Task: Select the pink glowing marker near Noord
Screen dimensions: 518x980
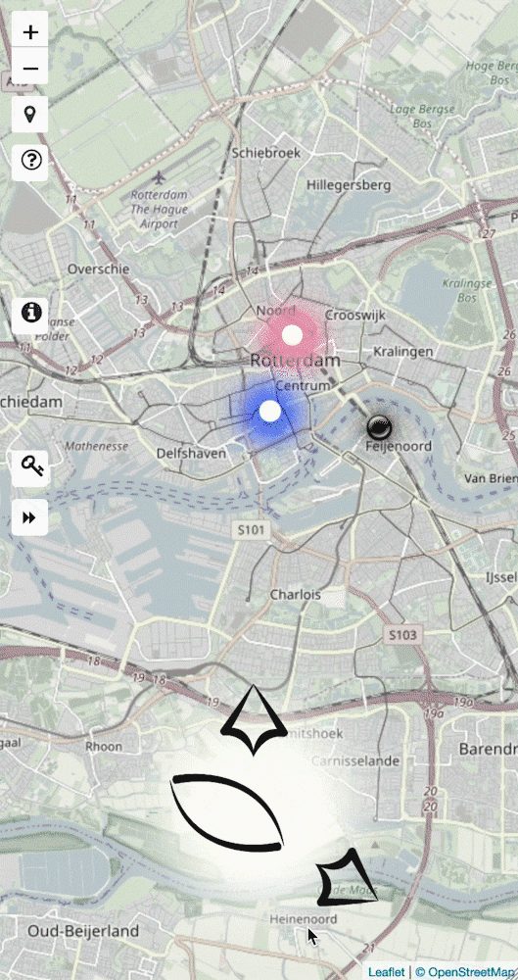Action: point(292,335)
